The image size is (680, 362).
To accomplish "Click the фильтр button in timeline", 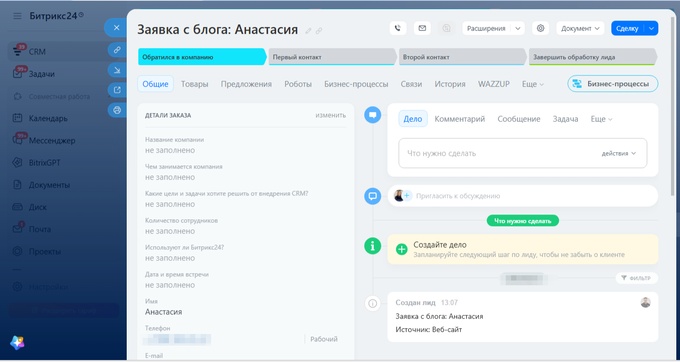I will [636, 278].
